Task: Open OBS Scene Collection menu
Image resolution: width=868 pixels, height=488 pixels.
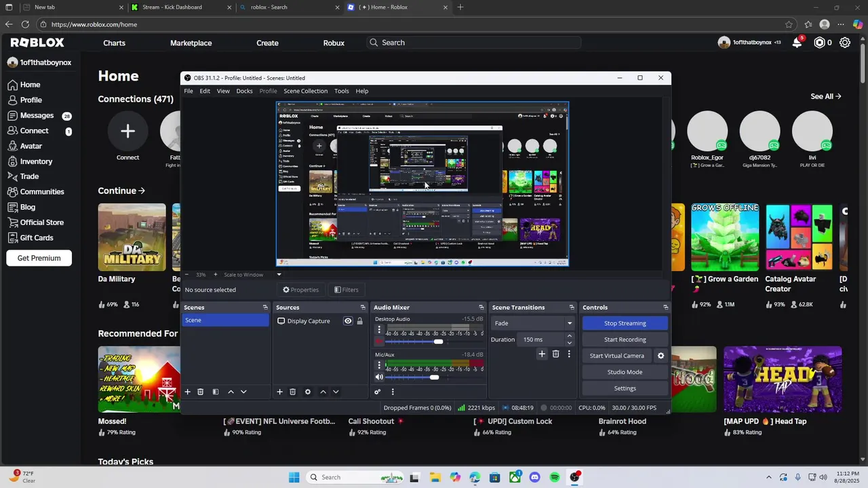Action: [x=305, y=91]
